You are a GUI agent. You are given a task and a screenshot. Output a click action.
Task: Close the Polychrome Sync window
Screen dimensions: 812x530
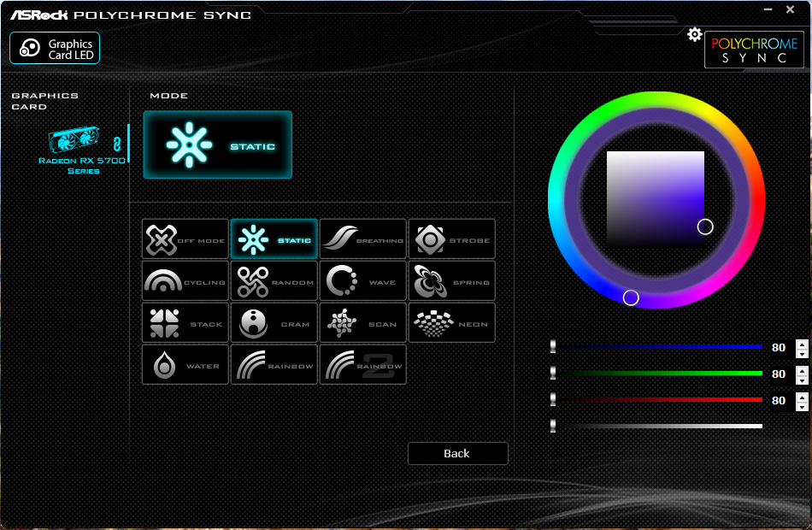[791, 9]
